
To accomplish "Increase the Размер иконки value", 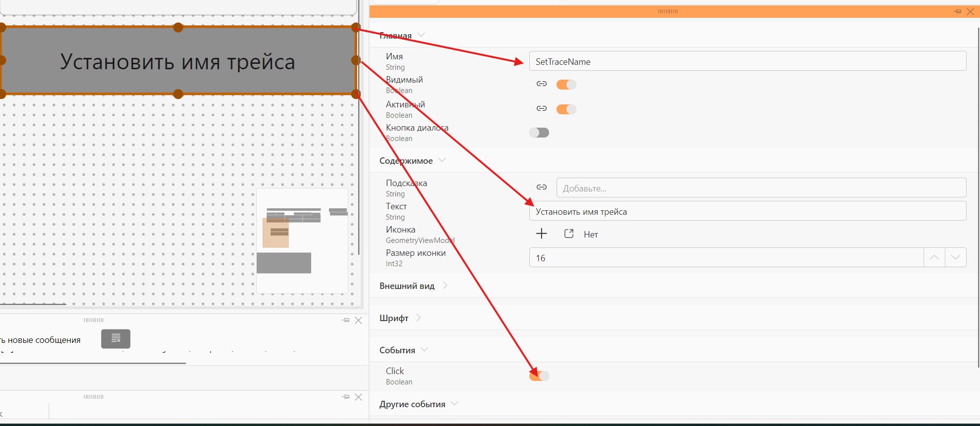I will [934, 257].
